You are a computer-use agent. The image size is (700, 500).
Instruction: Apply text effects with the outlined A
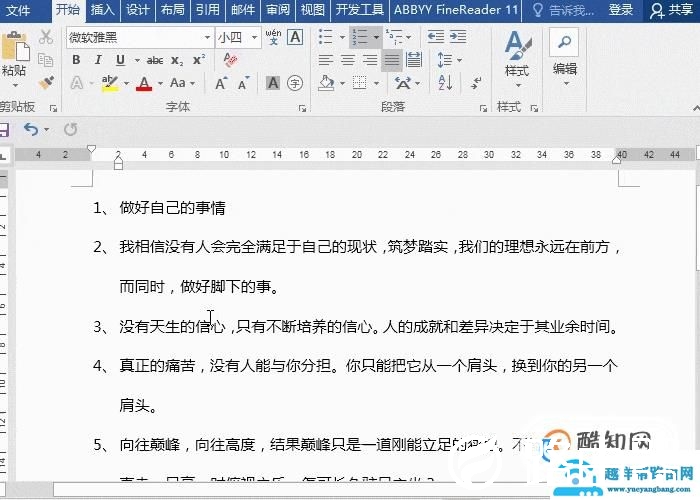[77, 83]
